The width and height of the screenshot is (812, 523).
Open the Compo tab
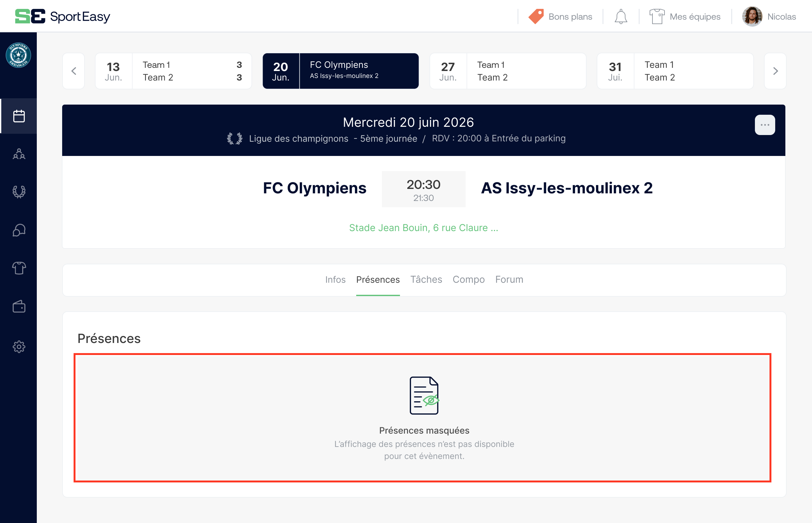[468, 280]
